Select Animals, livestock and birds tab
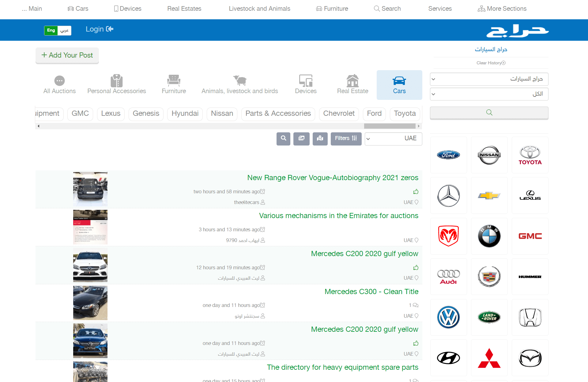 click(x=240, y=85)
